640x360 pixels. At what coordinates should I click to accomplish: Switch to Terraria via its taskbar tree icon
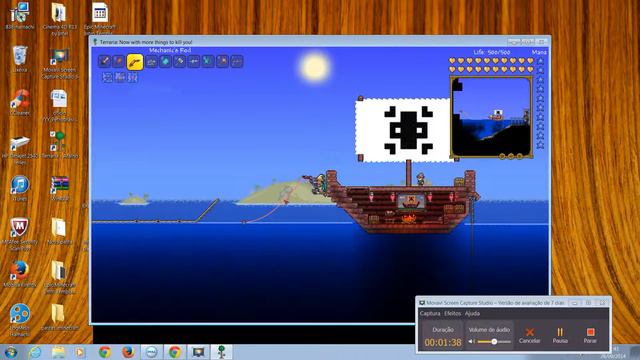point(222,352)
